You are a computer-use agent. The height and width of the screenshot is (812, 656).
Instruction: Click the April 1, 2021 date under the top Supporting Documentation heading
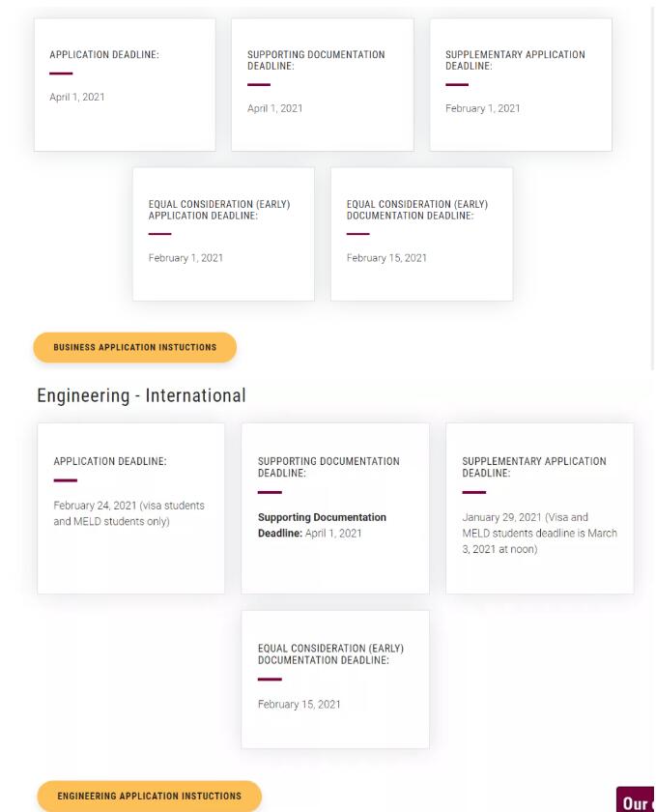coord(275,108)
